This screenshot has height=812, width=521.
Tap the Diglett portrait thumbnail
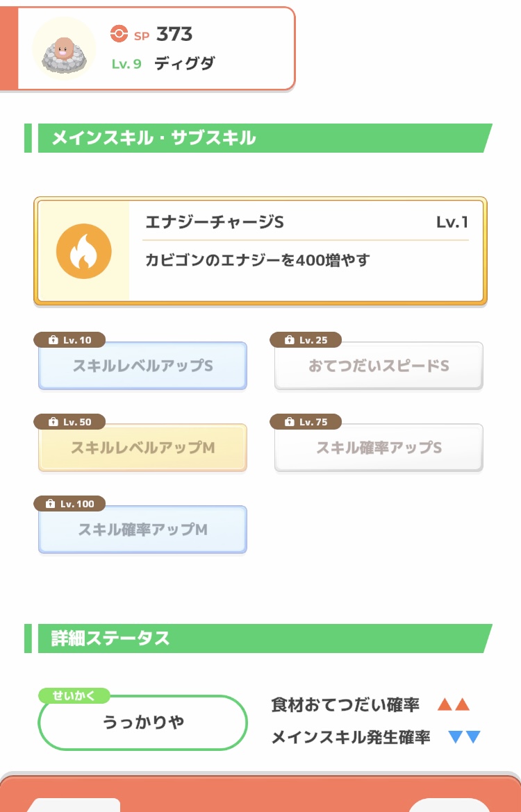(64, 49)
